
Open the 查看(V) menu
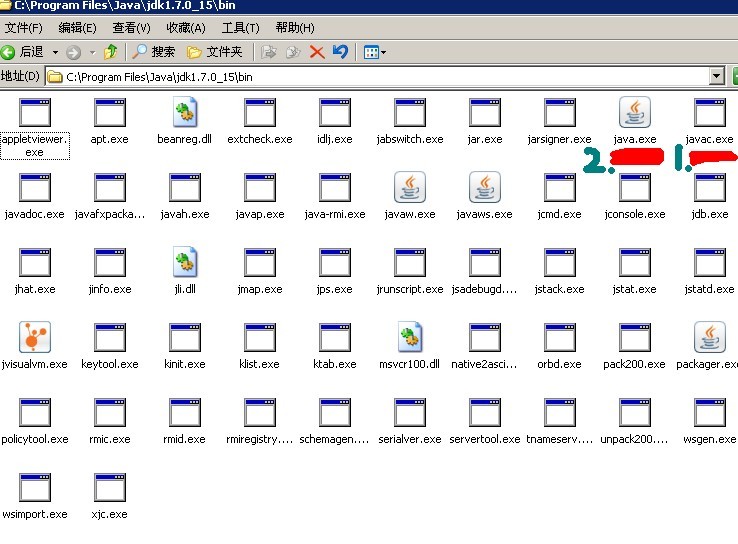click(x=131, y=28)
